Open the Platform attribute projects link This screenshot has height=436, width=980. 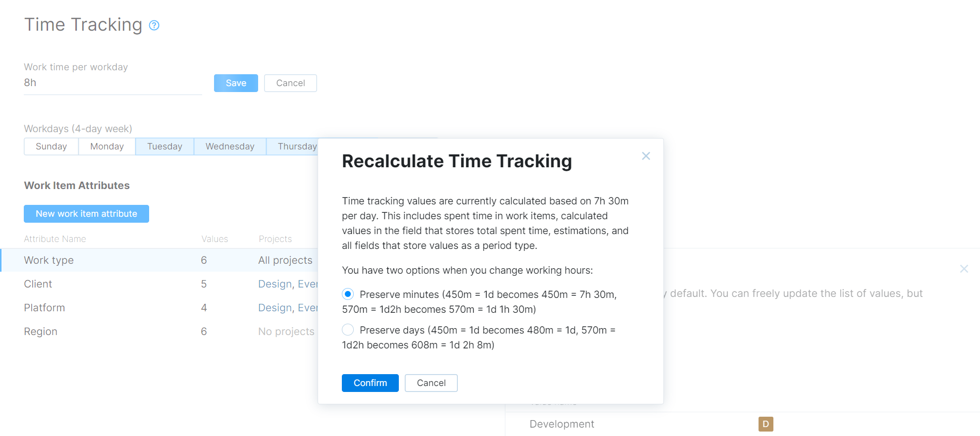287,308
